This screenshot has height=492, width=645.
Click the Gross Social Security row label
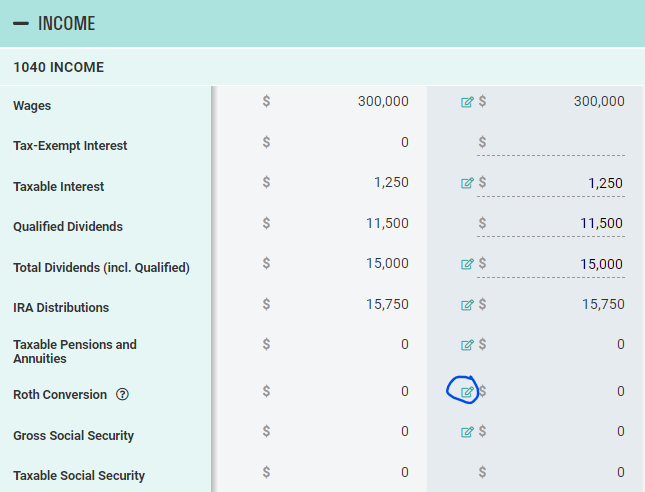tap(73, 436)
